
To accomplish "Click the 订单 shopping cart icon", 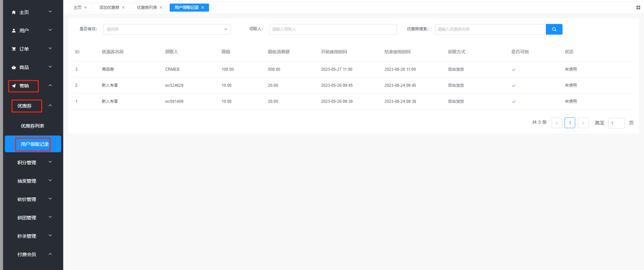I will [x=14, y=49].
